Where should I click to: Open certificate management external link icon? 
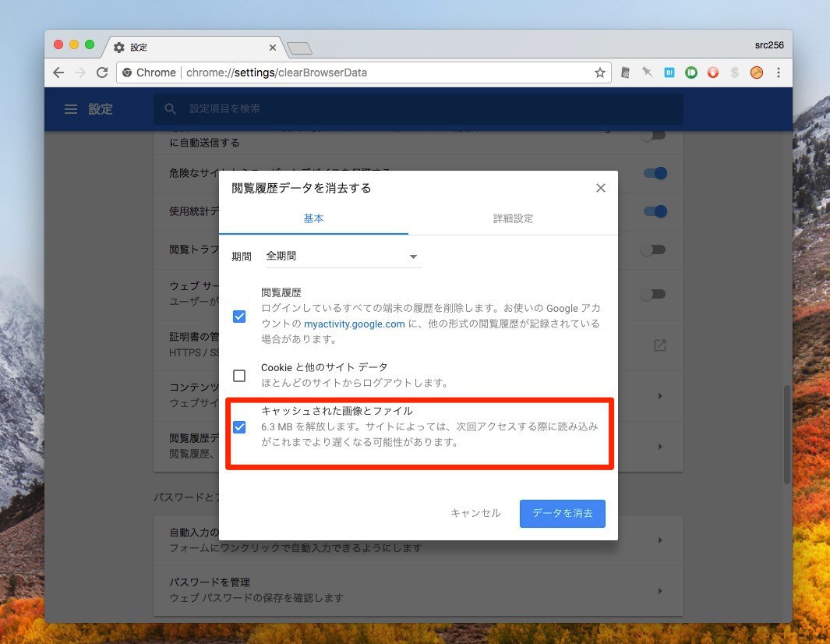[659, 345]
